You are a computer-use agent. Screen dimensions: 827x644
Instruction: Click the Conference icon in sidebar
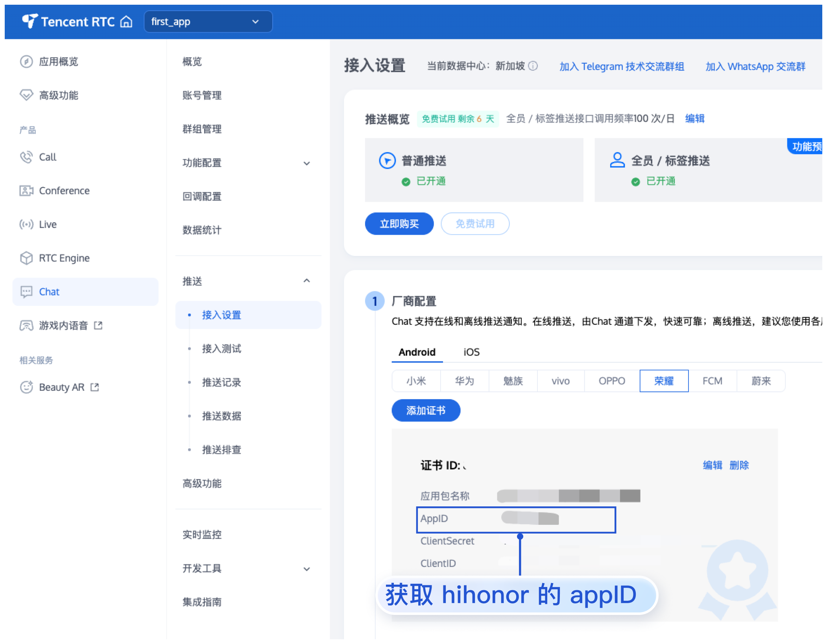26,191
